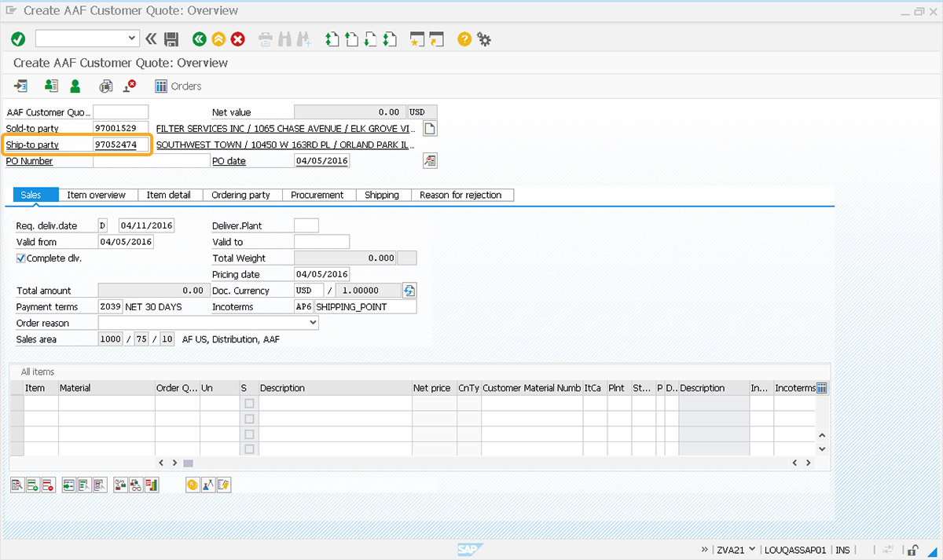Tick the S checkbox in fourth item row
This screenshot has width=943, height=560.
tap(249, 448)
